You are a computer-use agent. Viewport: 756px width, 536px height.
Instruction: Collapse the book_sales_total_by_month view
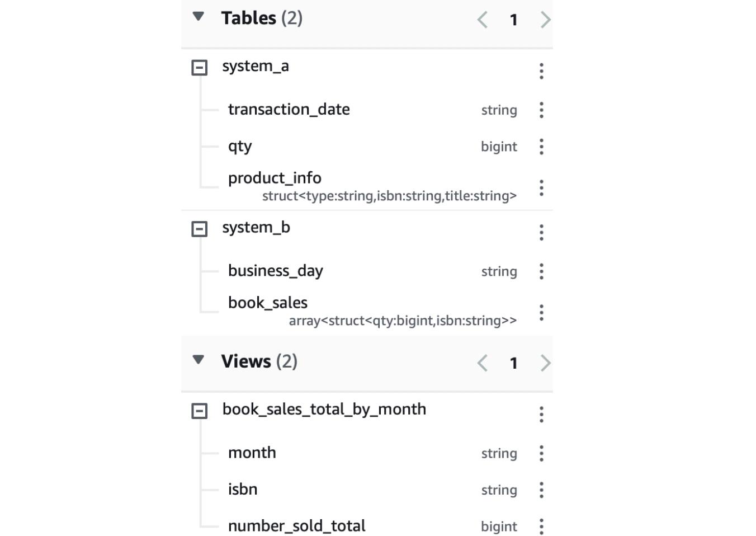pos(200,411)
